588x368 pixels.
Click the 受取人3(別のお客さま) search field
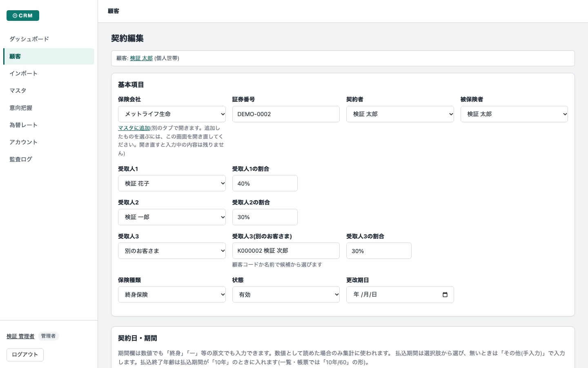click(286, 251)
